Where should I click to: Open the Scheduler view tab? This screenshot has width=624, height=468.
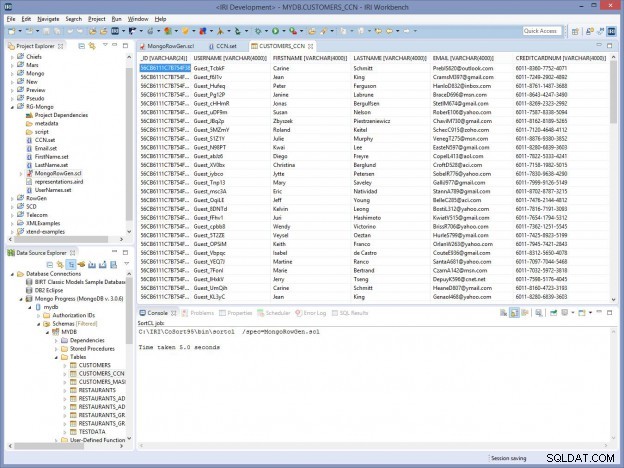(x=273, y=313)
